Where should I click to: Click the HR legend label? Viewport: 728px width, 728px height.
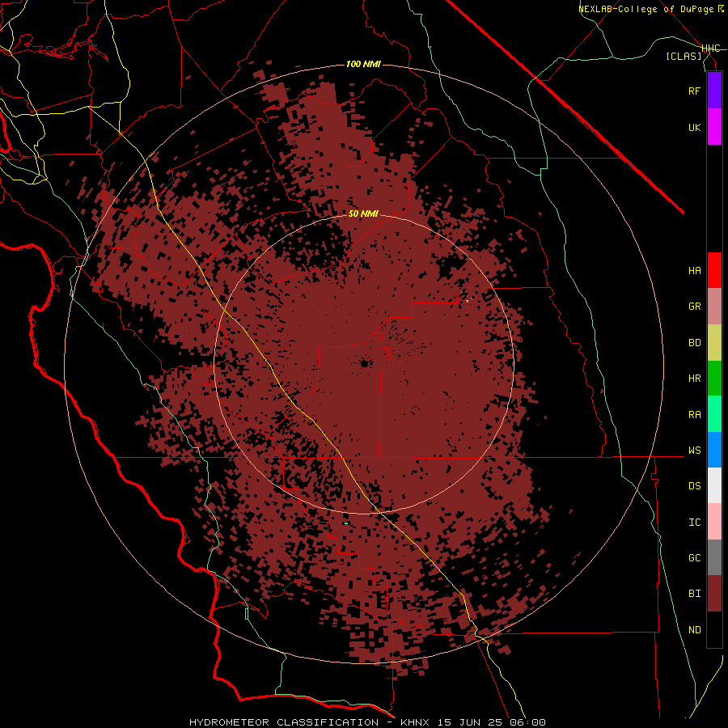pos(695,379)
